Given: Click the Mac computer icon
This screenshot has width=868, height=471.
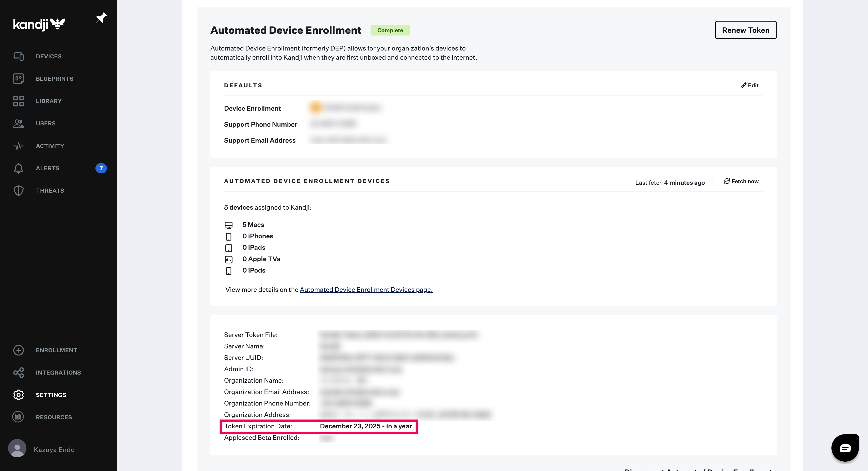Looking at the screenshot, I should tap(228, 225).
